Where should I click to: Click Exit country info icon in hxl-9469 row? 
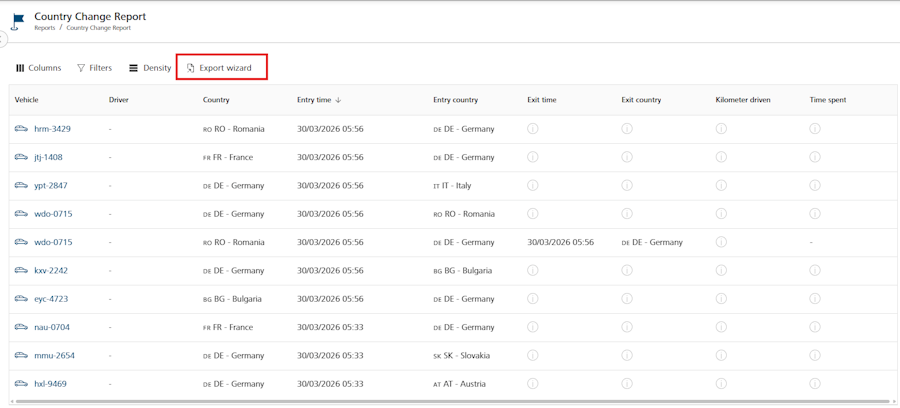(627, 383)
